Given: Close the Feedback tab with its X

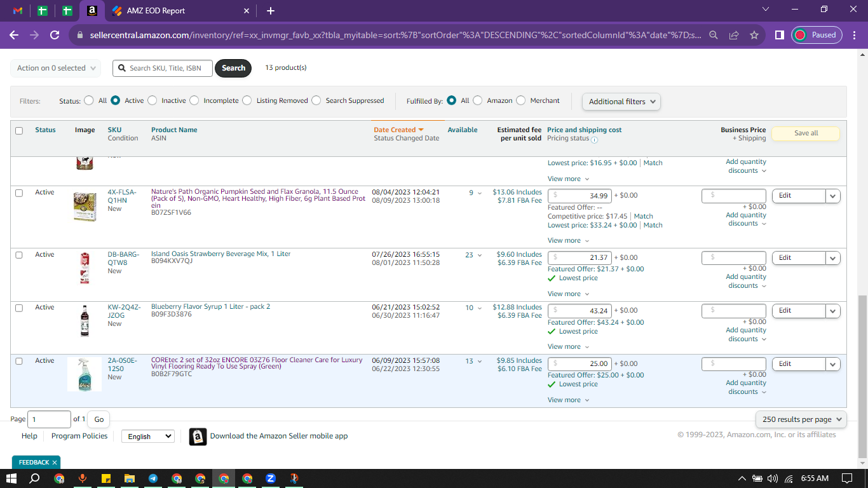Looking at the screenshot, I should [x=55, y=463].
